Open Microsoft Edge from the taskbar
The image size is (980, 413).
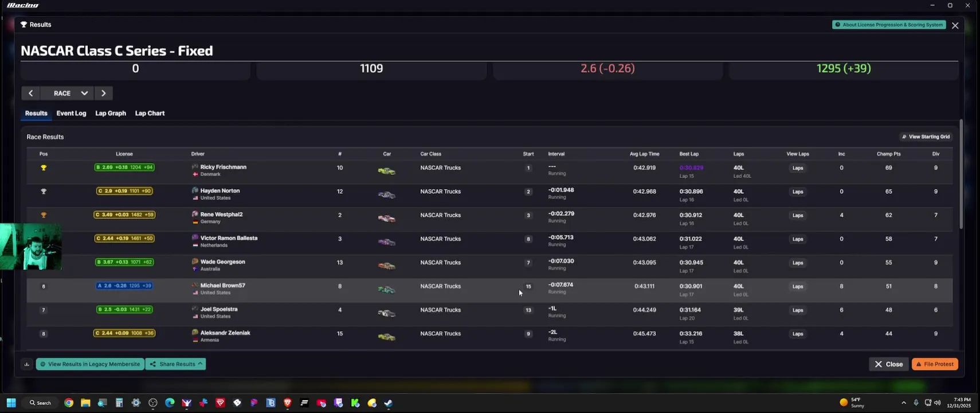(x=170, y=403)
